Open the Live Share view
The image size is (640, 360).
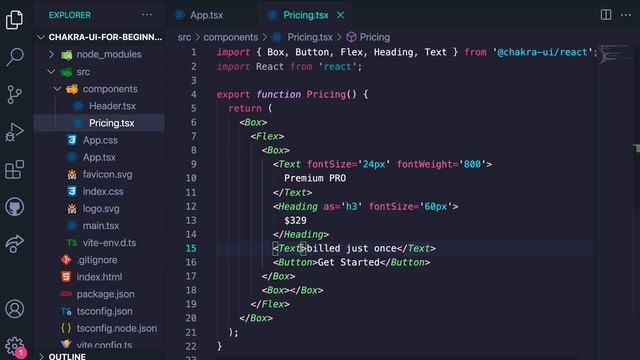click(x=14, y=244)
